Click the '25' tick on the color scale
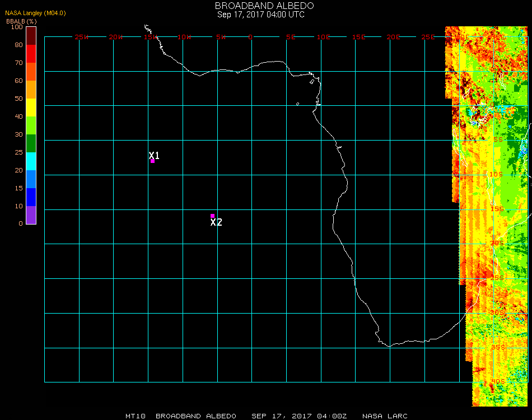Screen dimensions: 532x420 click(x=18, y=152)
